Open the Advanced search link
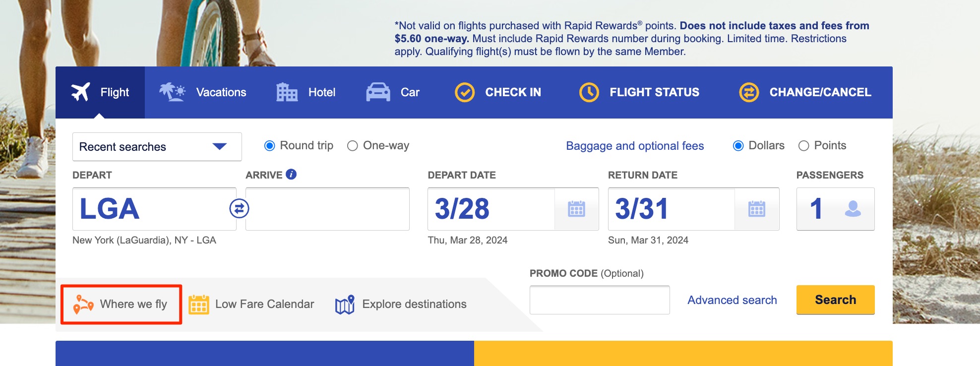 tap(732, 300)
